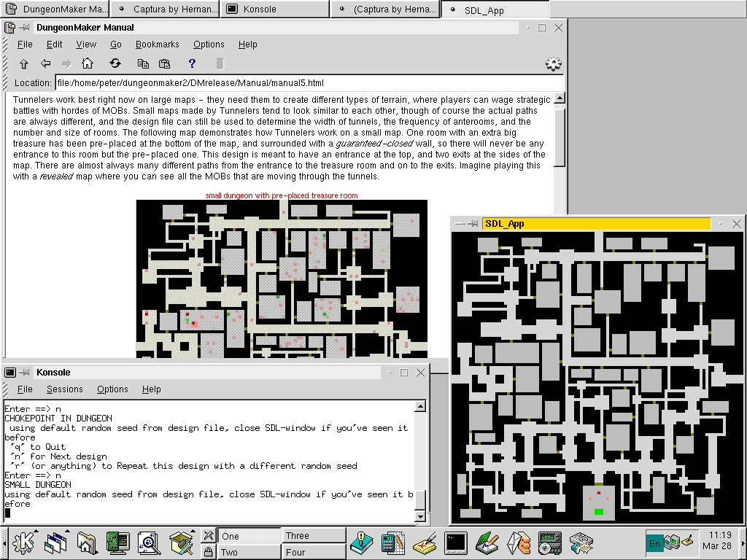Toggle the En keyboard layout indicator

(x=654, y=542)
